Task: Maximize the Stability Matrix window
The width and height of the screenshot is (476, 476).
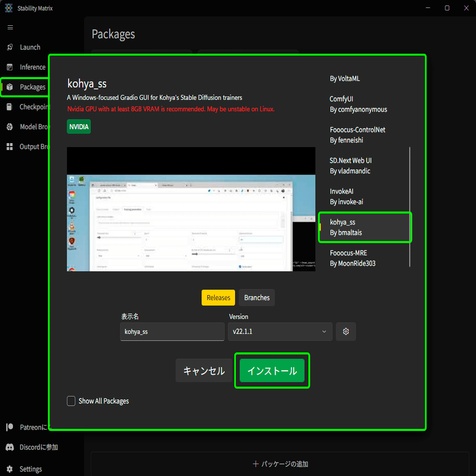Action: pos(447,8)
